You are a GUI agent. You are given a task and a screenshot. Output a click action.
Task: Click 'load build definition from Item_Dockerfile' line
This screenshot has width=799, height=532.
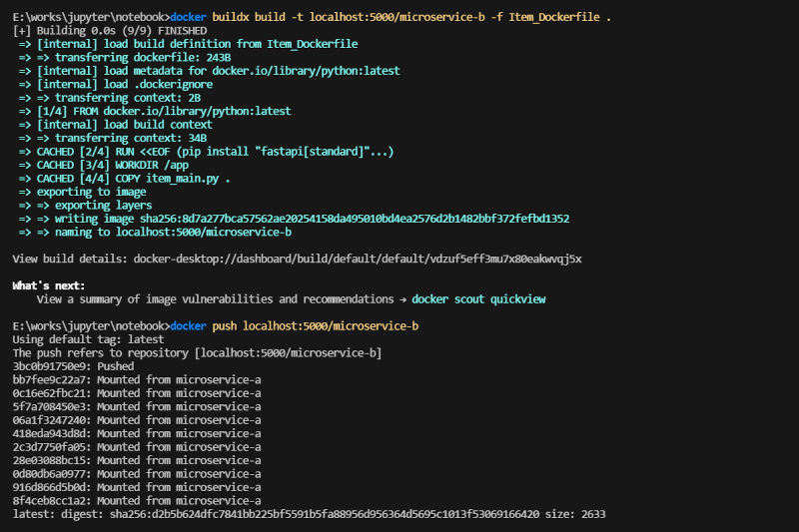click(x=188, y=44)
